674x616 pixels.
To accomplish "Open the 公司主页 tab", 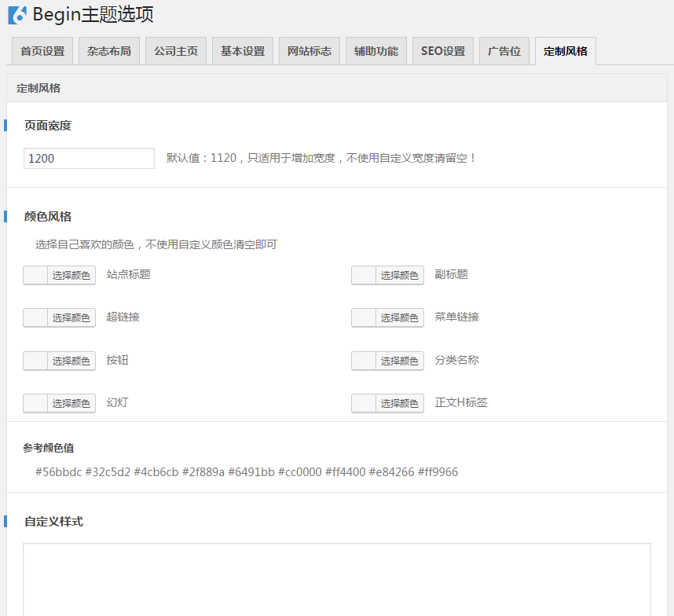I will (176, 51).
